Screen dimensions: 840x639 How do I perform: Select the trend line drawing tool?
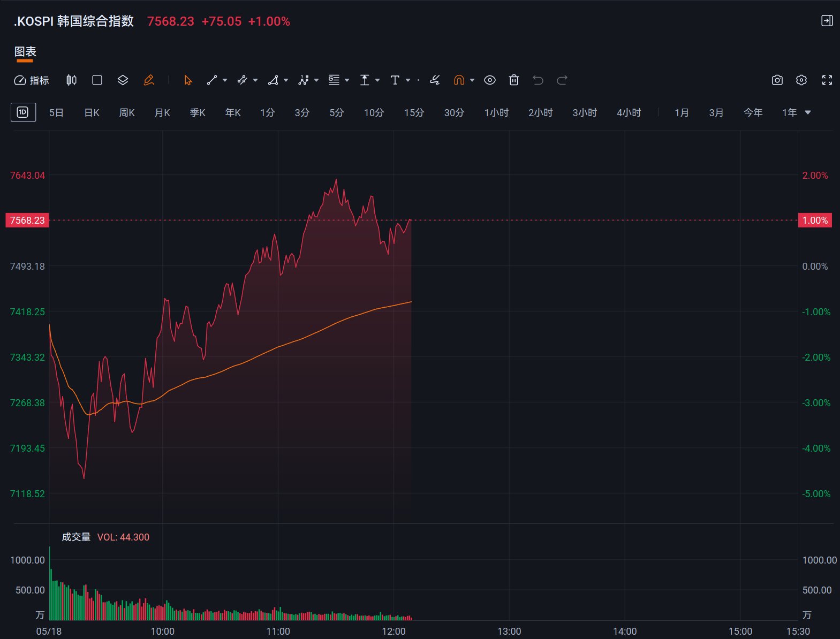tap(212, 80)
